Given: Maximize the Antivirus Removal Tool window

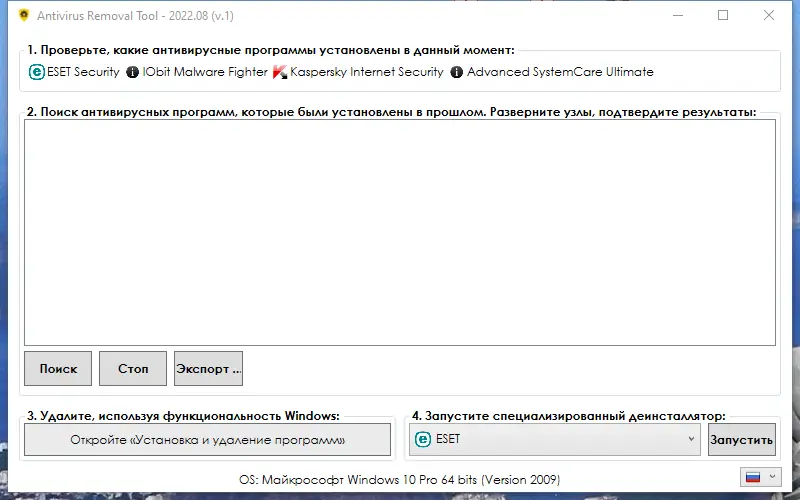Looking at the screenshot, I should click(723, 15).
